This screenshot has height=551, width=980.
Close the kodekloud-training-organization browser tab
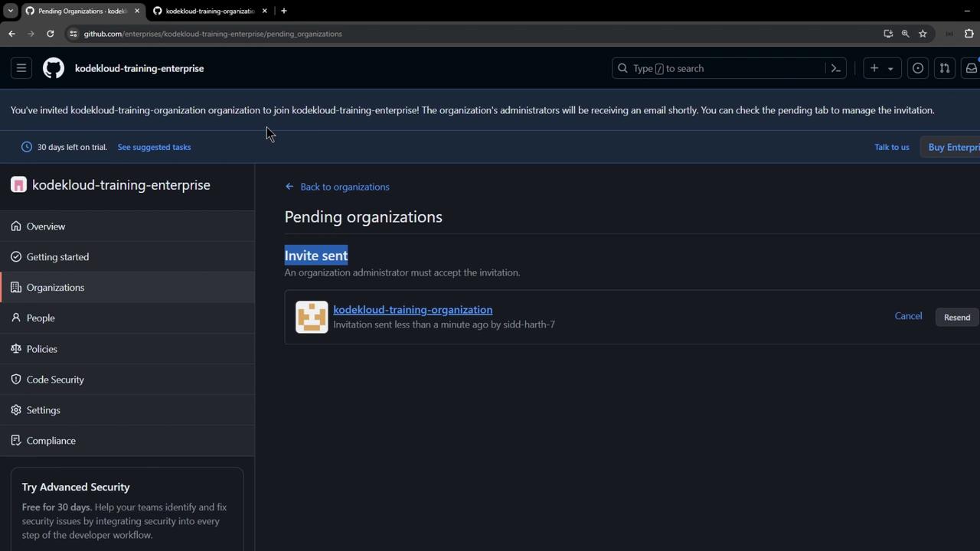[265, 11]
